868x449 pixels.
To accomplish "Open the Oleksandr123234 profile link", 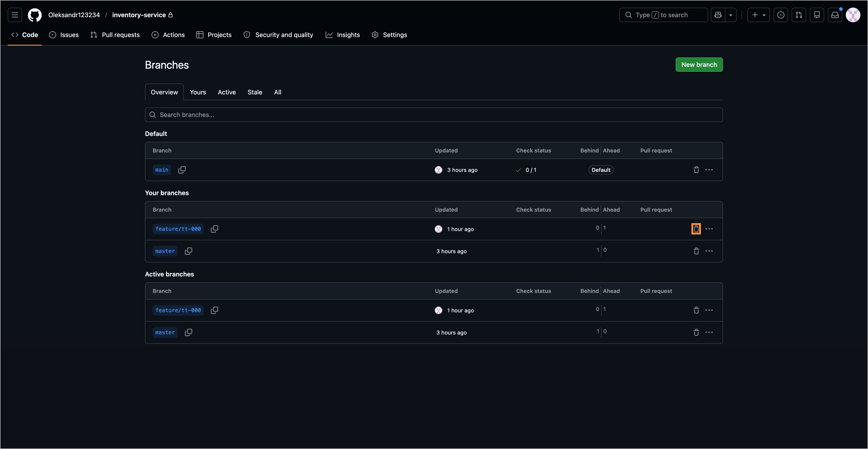I will coord(74,15).
